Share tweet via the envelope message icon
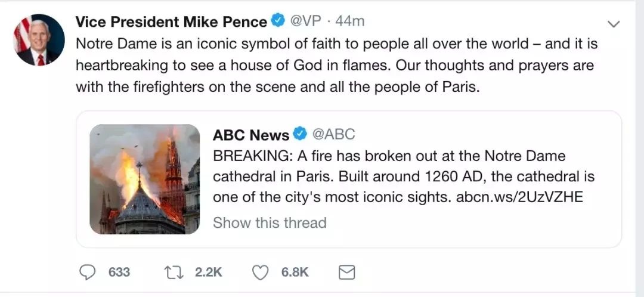The image size is (644, 297). point(346,272)
